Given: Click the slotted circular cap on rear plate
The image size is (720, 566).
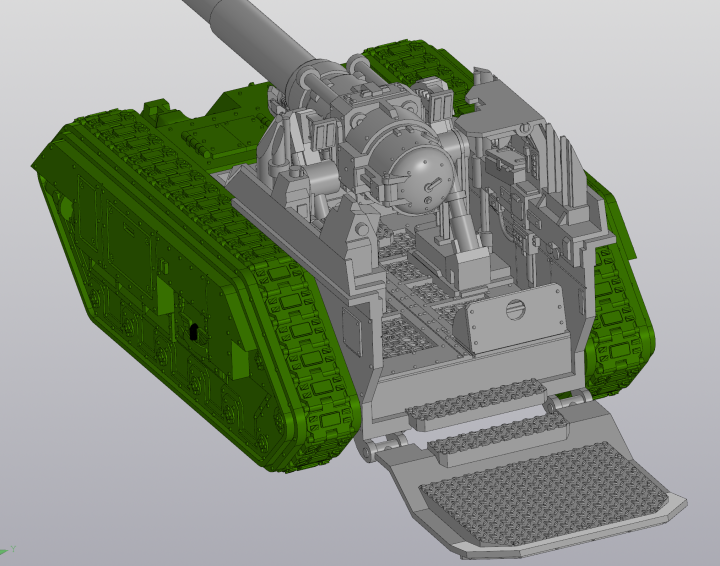Looking at the screenshot, I should (x=517, y=310).
